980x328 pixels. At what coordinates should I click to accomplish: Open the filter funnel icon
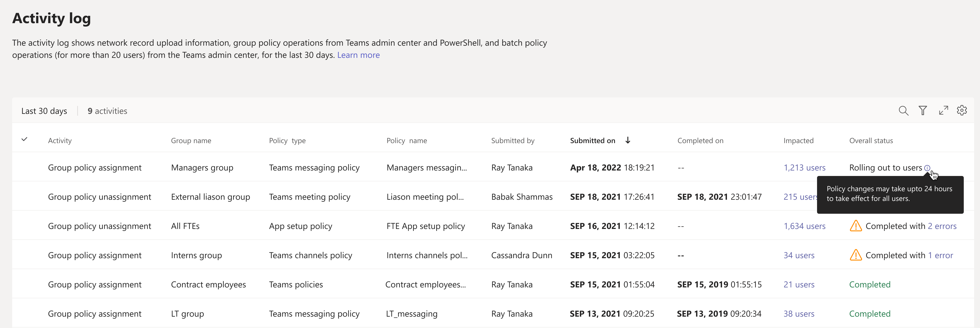click(923, 111)
